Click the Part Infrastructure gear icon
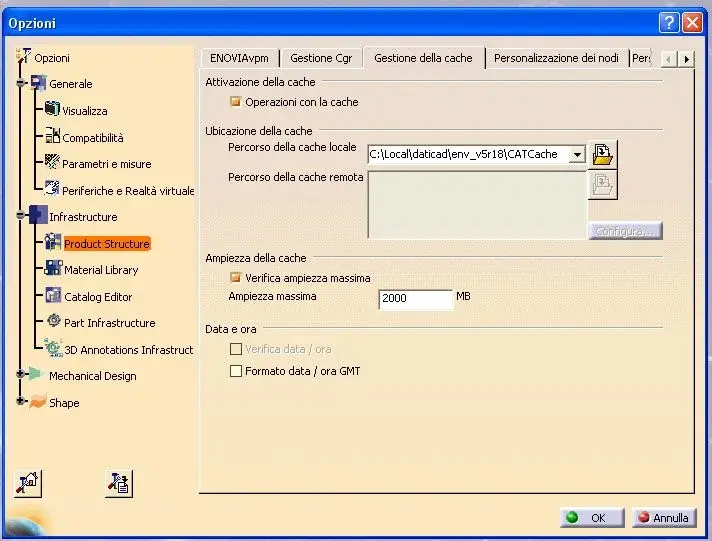Screen dimensions: 712x541 click(54, 321)
